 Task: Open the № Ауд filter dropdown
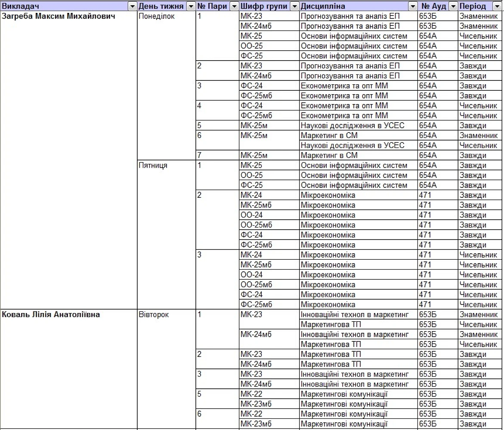tap(453, 6)
